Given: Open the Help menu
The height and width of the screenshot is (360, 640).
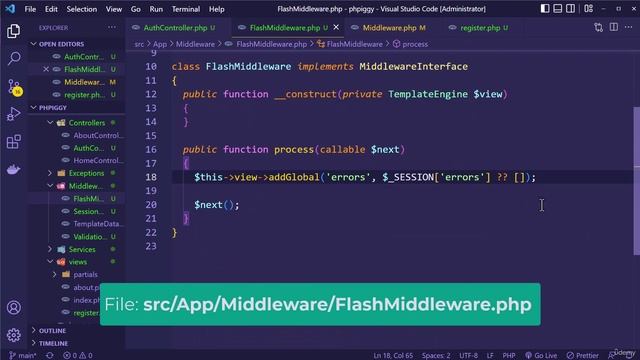Looking at the screenshot, I should (217, 9).
